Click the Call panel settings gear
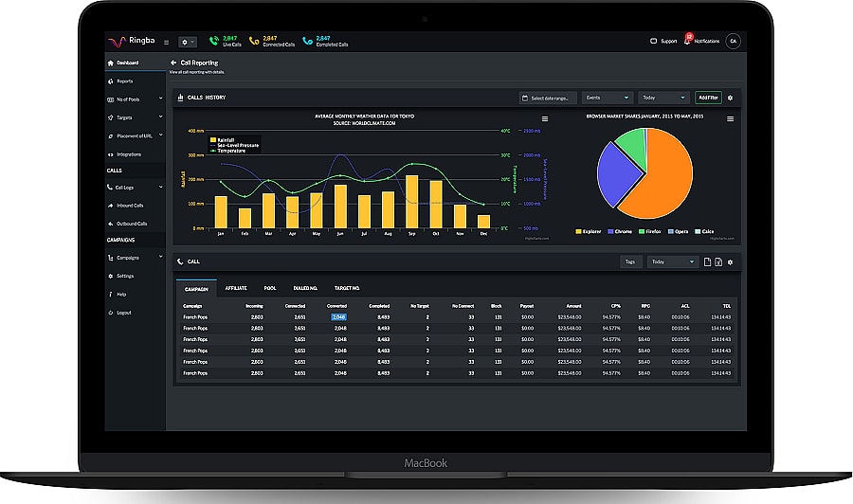The image size is (853, 504). pos(730,261)
